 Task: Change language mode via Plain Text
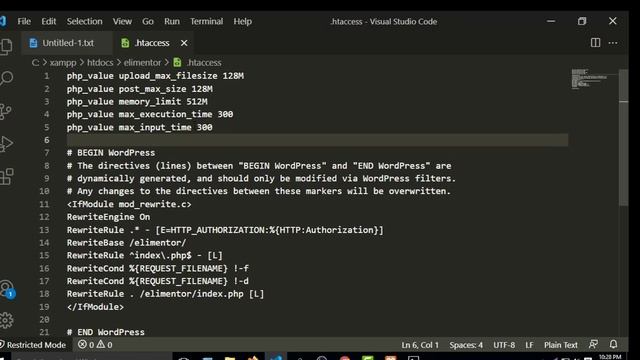coord(561,345)
